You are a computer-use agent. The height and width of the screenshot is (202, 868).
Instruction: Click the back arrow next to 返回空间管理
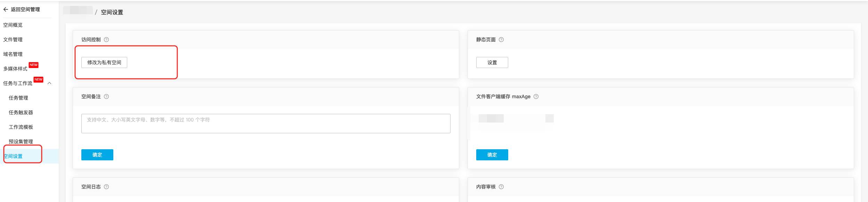pyautogui.click(x=6, y=9)
